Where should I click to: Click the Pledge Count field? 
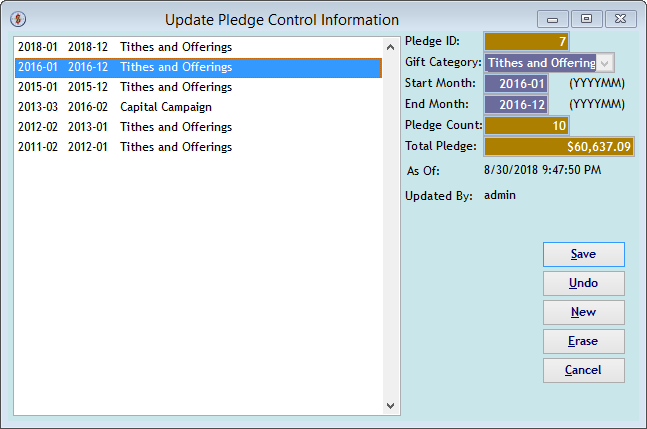[x=527, y=126]
